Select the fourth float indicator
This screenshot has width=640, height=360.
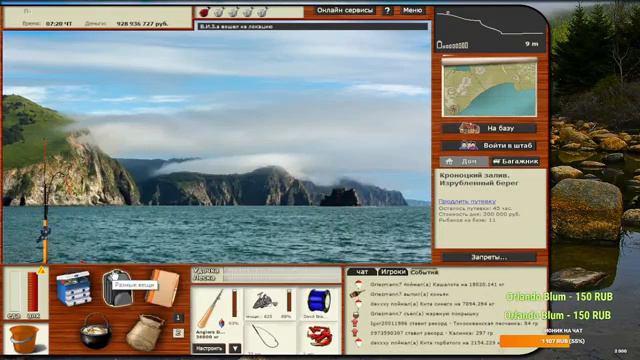point(247,12)
